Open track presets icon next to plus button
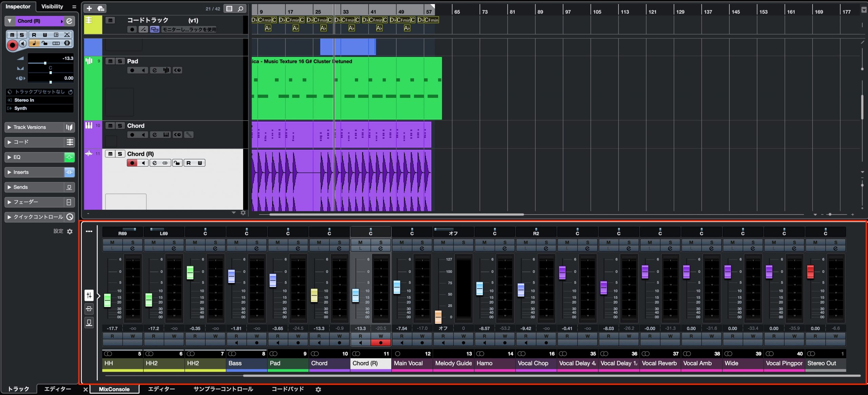The image size is (868, 395). [101, 8]
